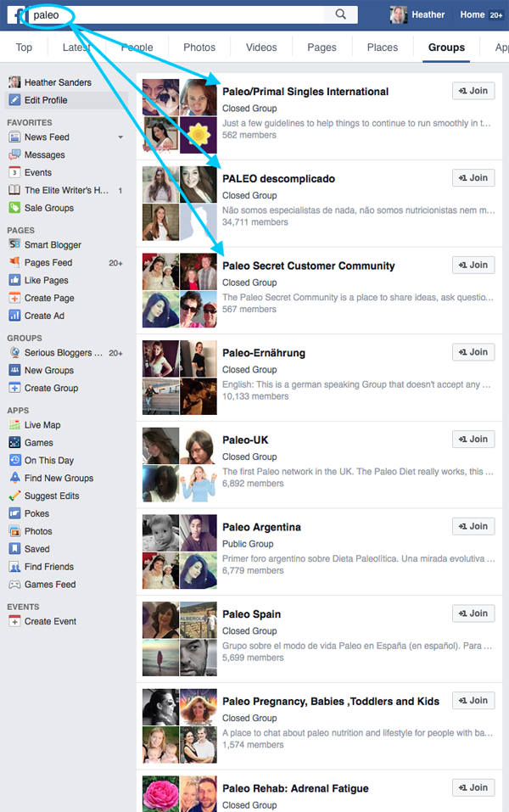Viewport: 509px width, 812px height.
Task: Click the Events calendar icon
Action: (x=14, y=172)
